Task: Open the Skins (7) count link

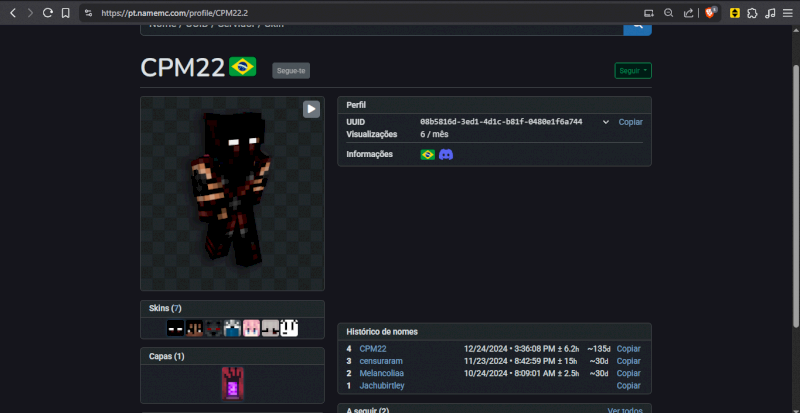Action: pos(176,308)
